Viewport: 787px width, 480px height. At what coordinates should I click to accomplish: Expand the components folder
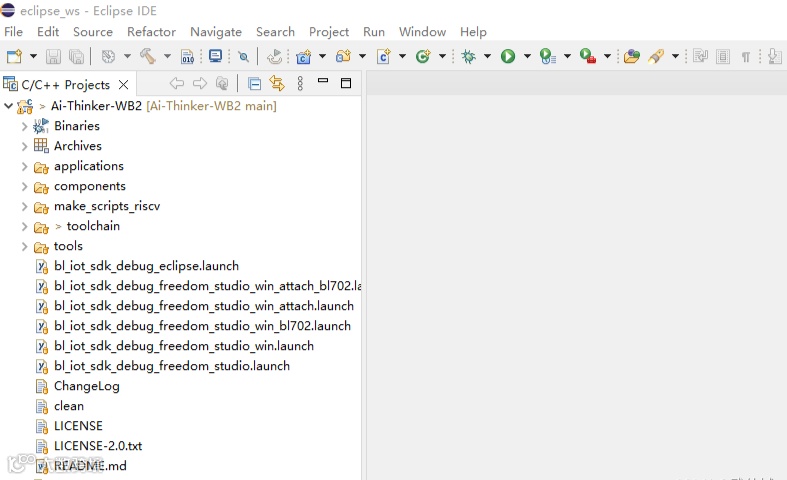(x=24, y=186)
